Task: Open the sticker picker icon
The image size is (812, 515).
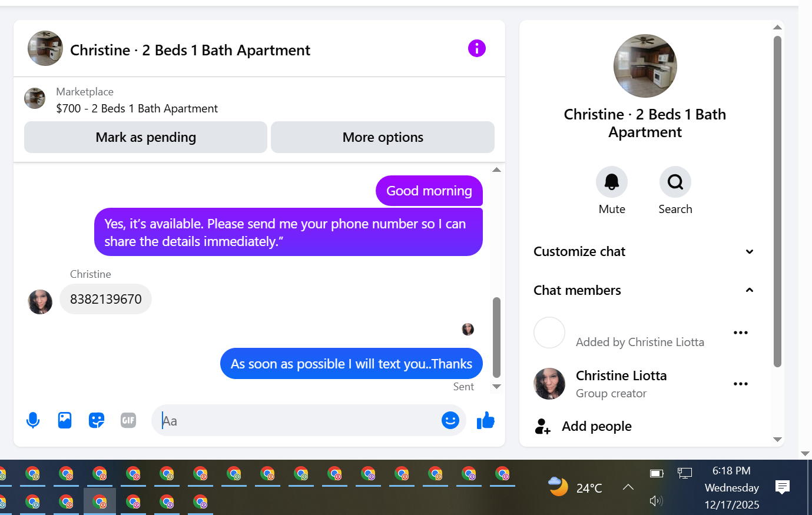Action: click(x=97, y=420)
